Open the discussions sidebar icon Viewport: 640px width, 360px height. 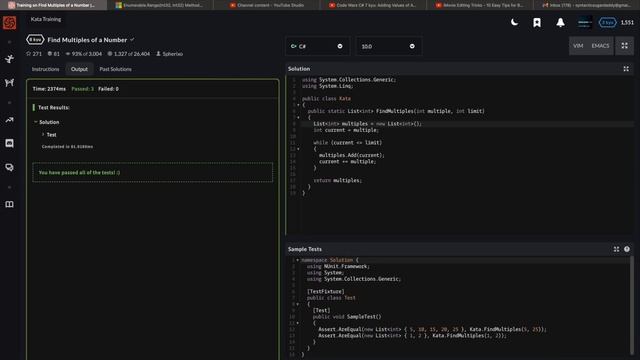tap(9, 167)
